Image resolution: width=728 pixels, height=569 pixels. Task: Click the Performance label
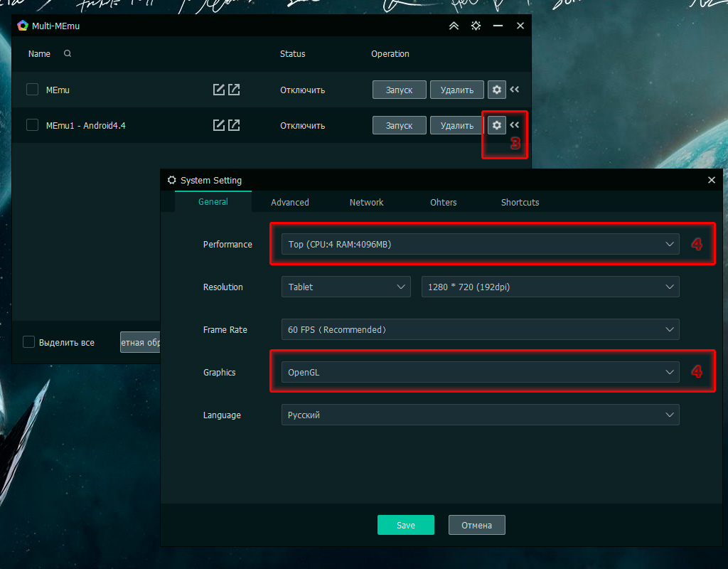[x=227, y=245]
